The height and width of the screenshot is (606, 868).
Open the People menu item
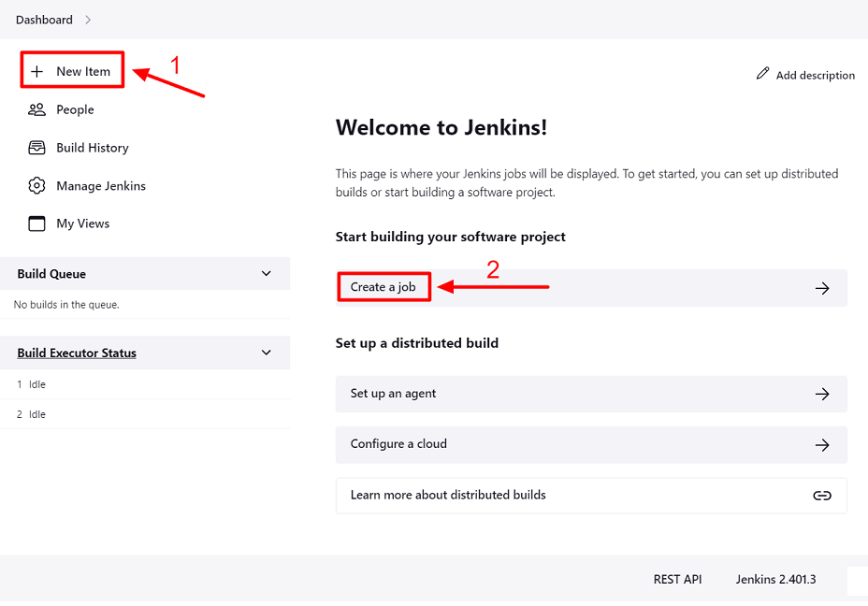[x=75, y=109]
